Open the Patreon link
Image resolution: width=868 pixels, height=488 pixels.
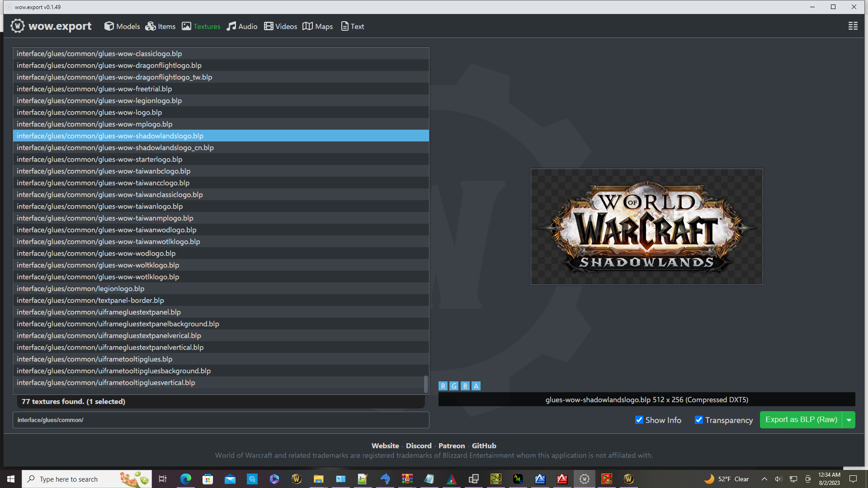click(x=452, y=446)
